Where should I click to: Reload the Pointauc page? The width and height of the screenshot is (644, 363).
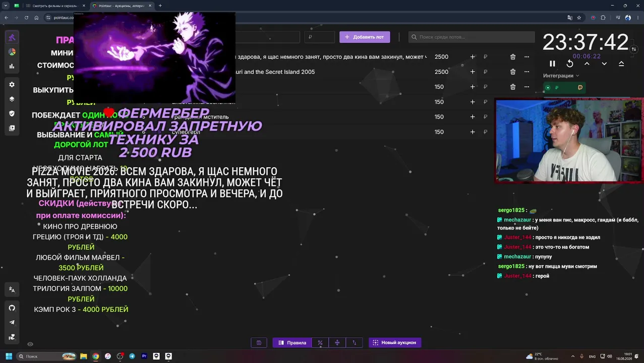click(26, 18)
